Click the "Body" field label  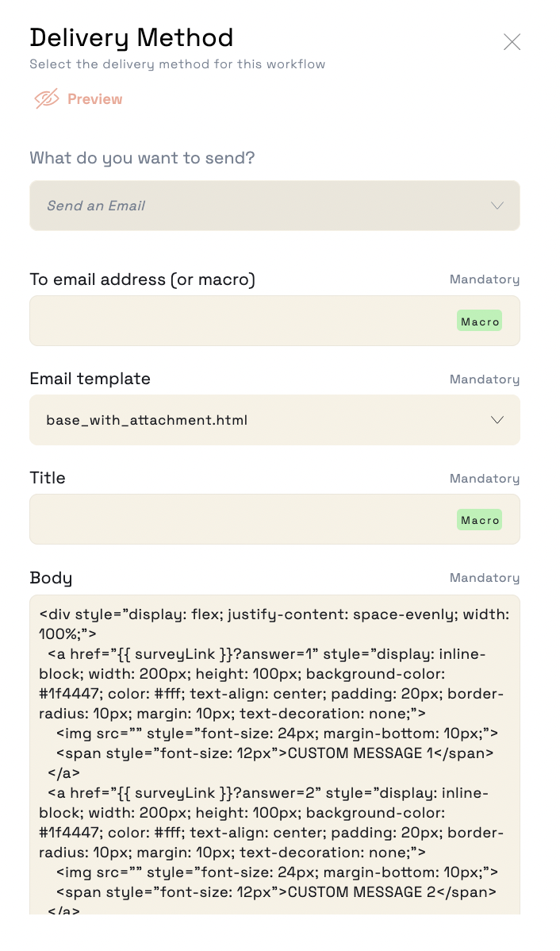click(x=51, y=578)
